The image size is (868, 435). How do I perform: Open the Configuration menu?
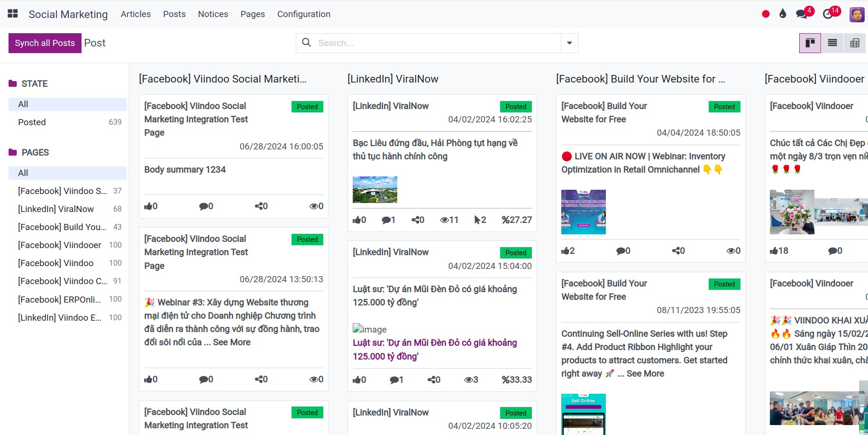point(304,14)
